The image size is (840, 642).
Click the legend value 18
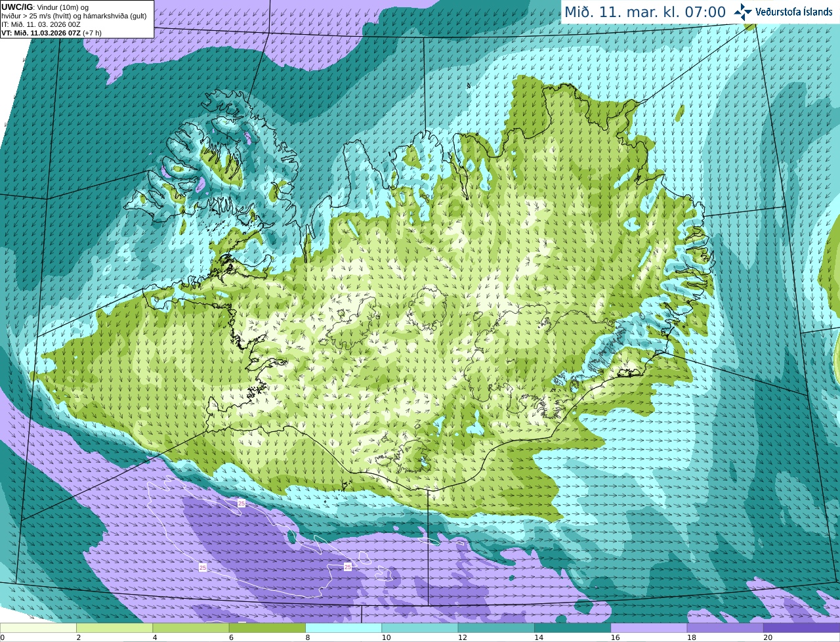click(691, 637)
